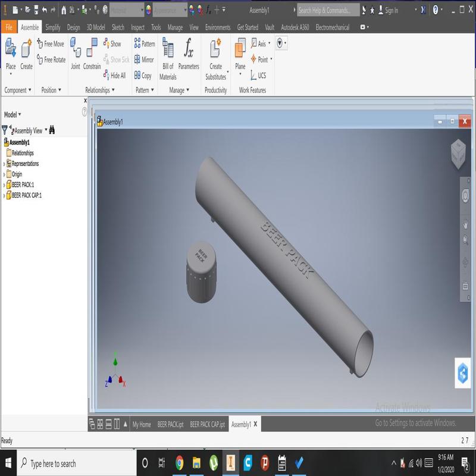Open the Appearance color wheel icon
The height and width of the screenshot is (476, 476).
(148, 10)
